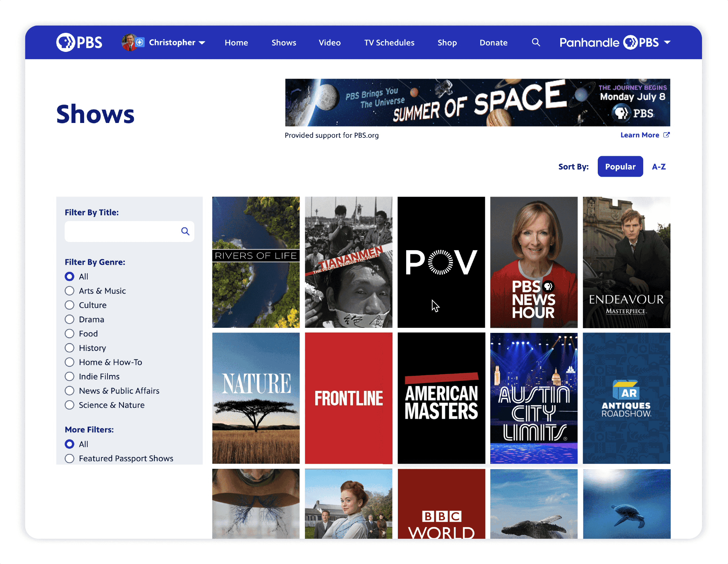Select Science & Nature genre filter

pyautogui.click(x=69, y=405)
